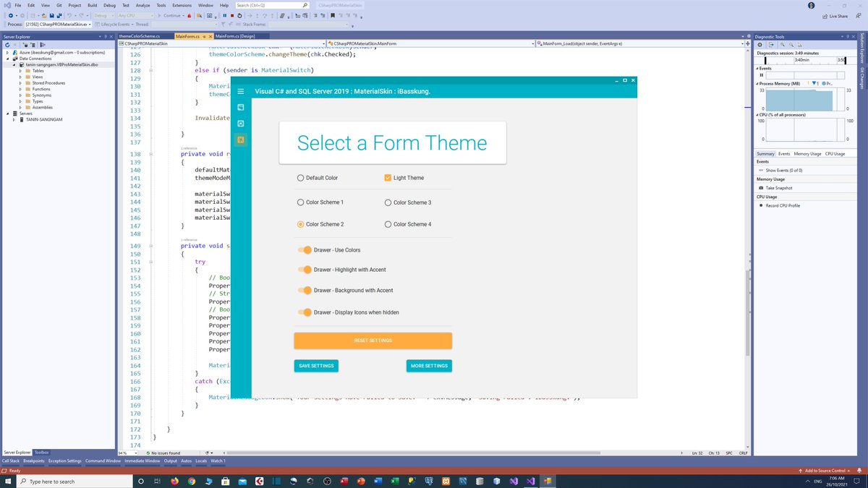Image resolution: width=868 pixels, height=488 pixels.
Task: Click the diagnostics session timeline ruler
Action: [x=805, y=60]
